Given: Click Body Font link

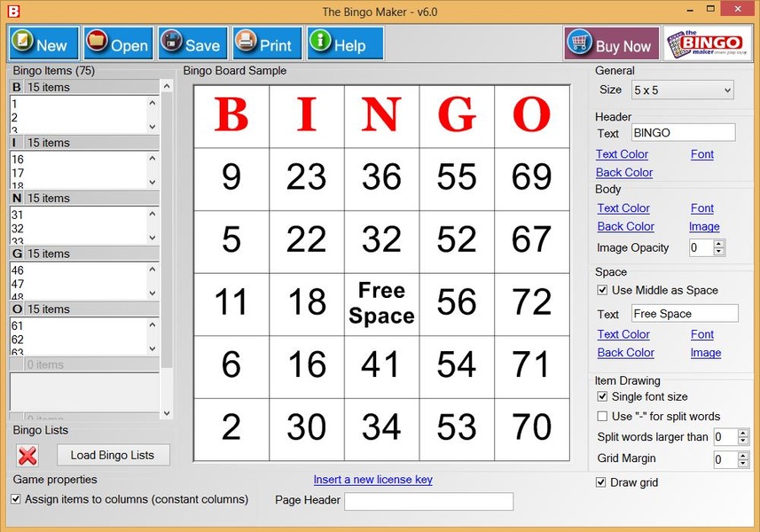Looking at the screenshot, I should tap(701, 208).
